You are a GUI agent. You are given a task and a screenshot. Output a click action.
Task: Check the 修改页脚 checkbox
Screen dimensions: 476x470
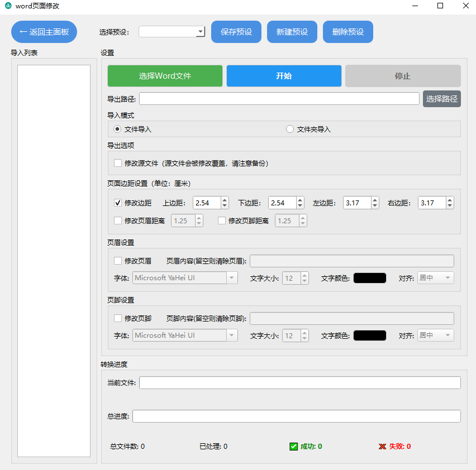click(117, 318)
